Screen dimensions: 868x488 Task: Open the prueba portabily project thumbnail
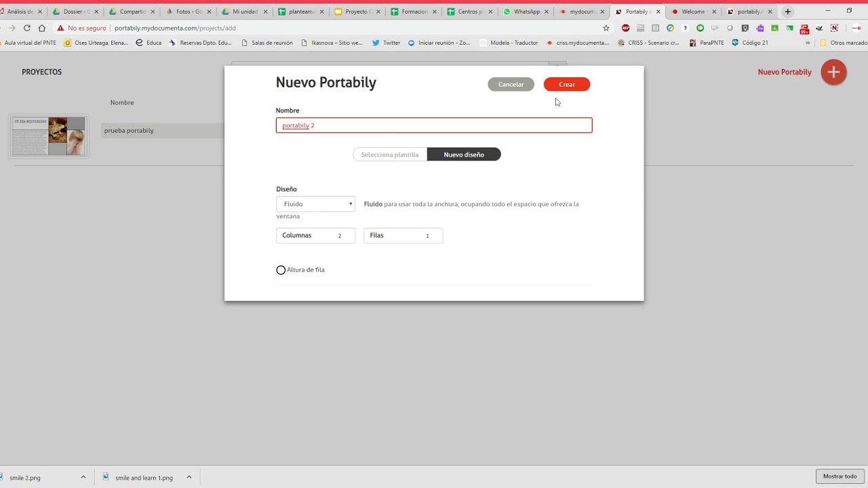[x=49, y=136]
